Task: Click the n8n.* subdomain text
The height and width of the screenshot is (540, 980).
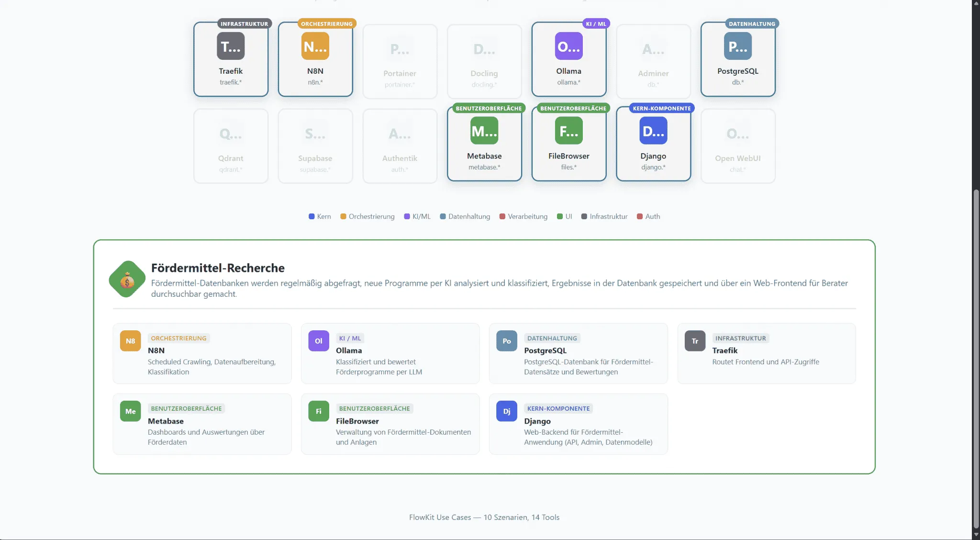Action: pyautogui.click(x=315, y=82)
